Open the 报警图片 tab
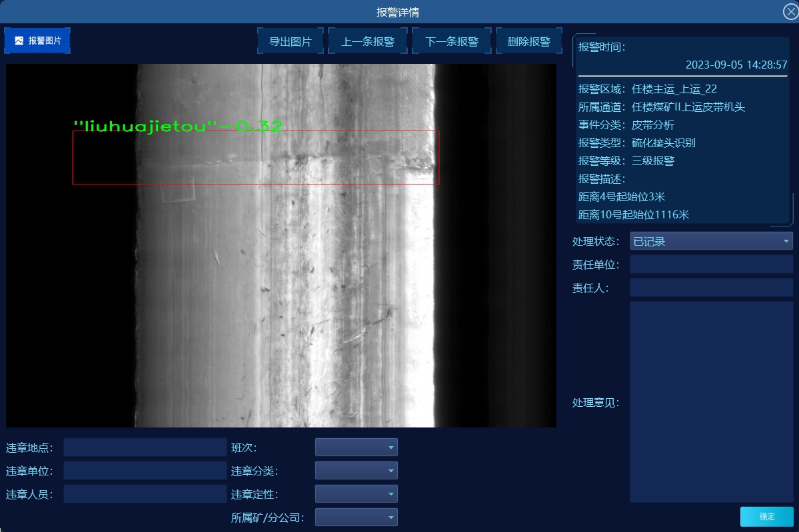The width and height of the screenshot is (799, 532). click(37, 41)
